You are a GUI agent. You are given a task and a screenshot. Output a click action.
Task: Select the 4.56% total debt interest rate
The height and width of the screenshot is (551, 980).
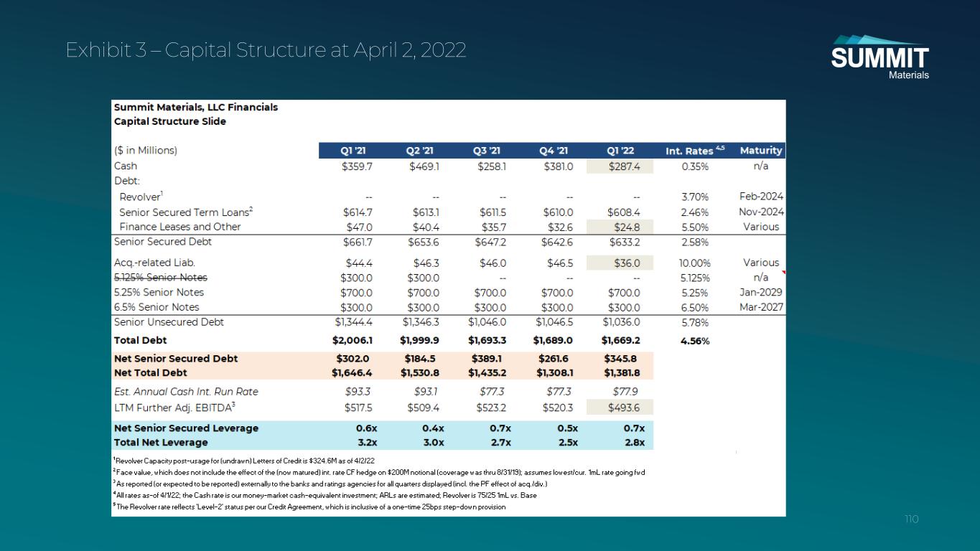[694, 341]
